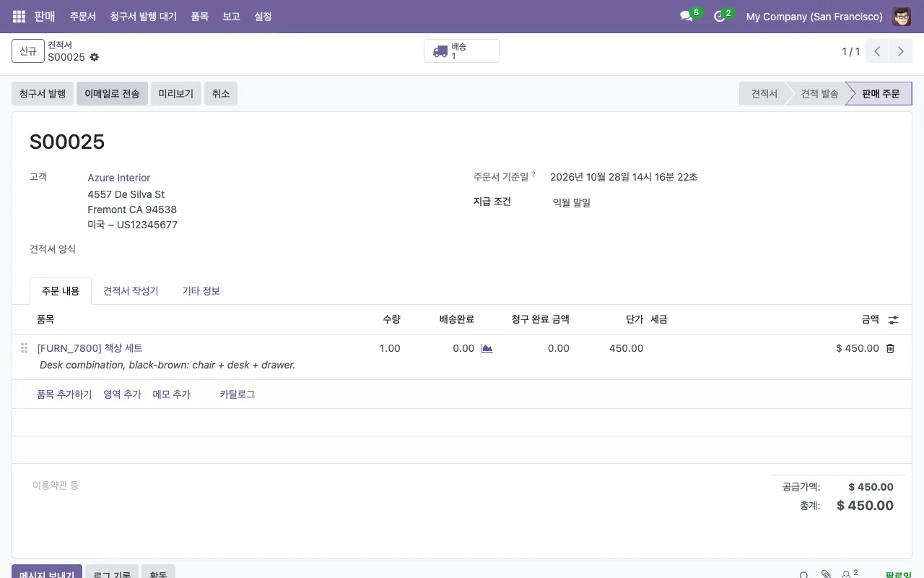
Task: Open the Azure Interior customer link
Action: tap(119, 178)
